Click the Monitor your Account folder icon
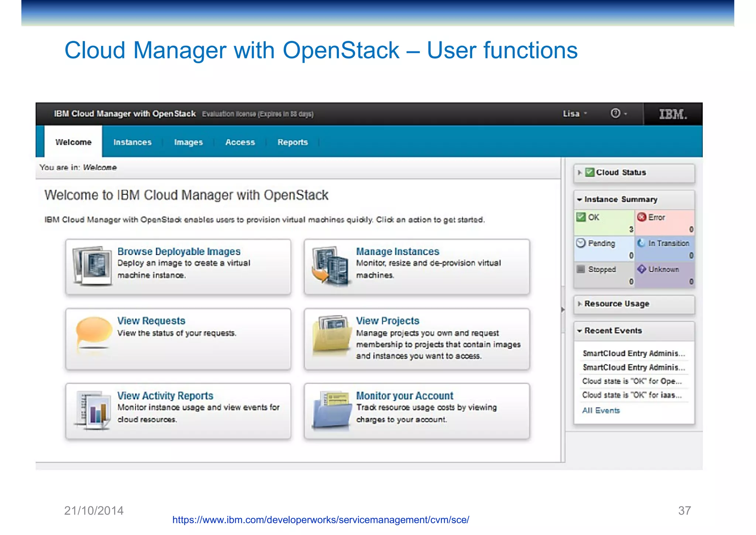The width and height of the screenshot is (756, 535). point(331,410)
